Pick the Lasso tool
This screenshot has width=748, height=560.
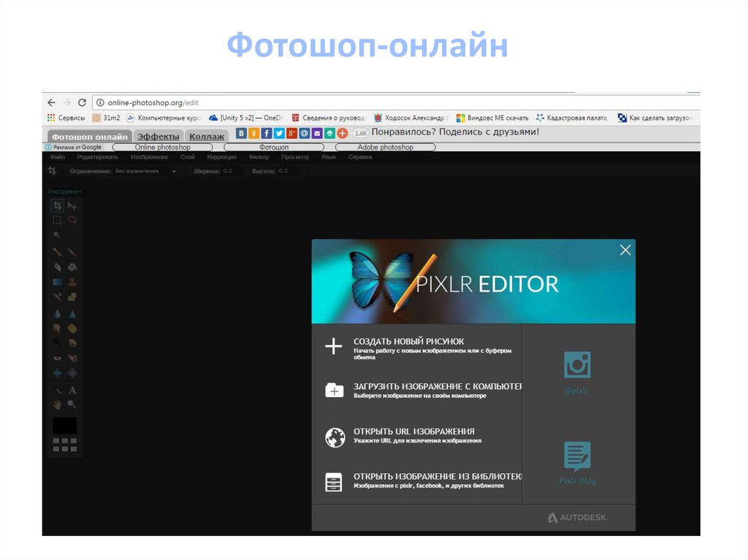point(72,220)
